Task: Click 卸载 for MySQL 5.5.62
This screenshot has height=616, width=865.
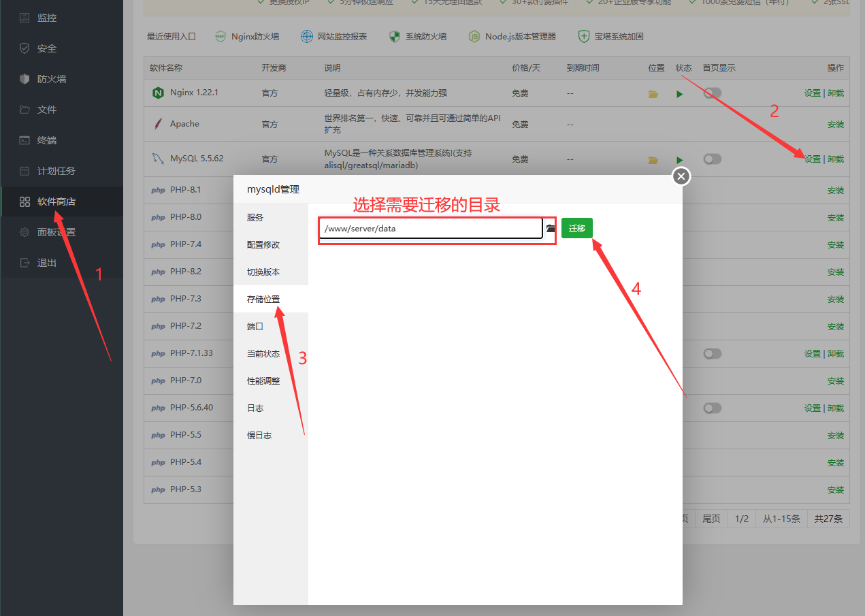Action: tap(836, 159)
